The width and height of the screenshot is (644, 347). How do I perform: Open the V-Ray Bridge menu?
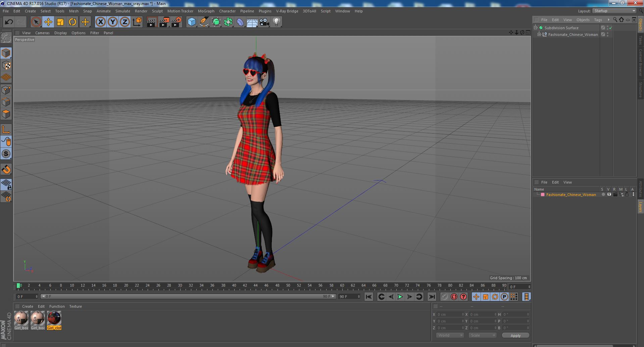(x=287, y=11)
